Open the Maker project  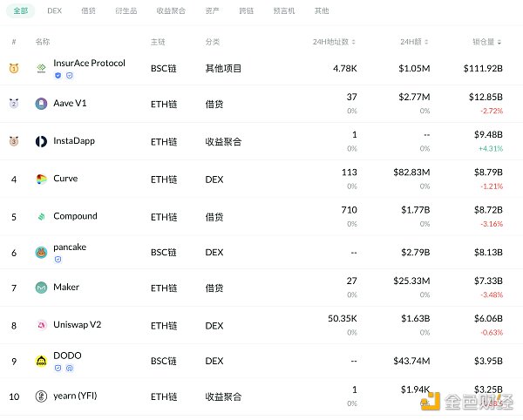coord(66,287)
